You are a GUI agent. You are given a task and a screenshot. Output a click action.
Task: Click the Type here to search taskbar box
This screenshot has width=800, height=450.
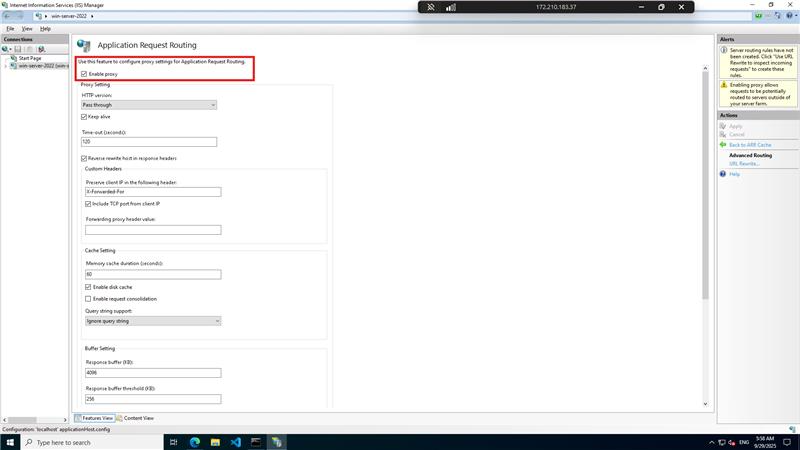pos(92,442)
